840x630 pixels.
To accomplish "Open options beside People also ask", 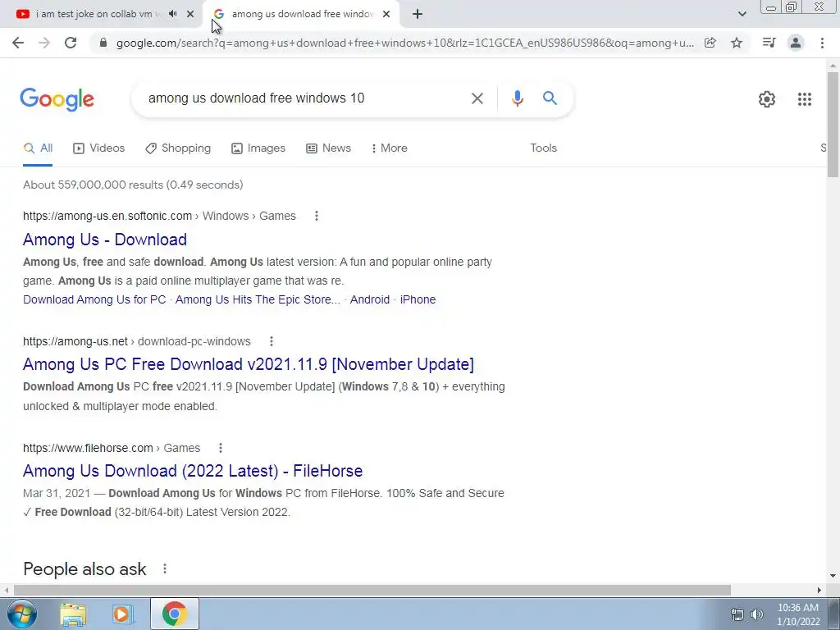I will [x=164, y=569].
